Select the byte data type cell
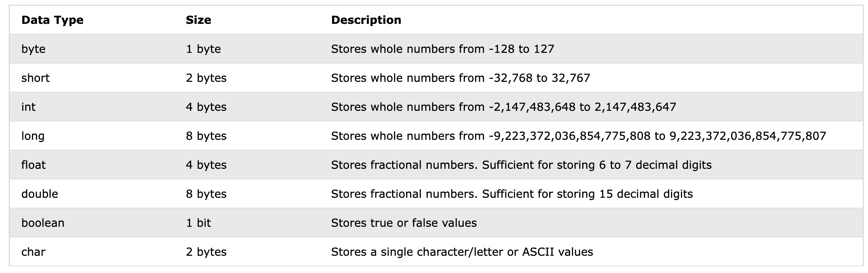The width and height of the screenshot is (868, 273). point(33,49)
